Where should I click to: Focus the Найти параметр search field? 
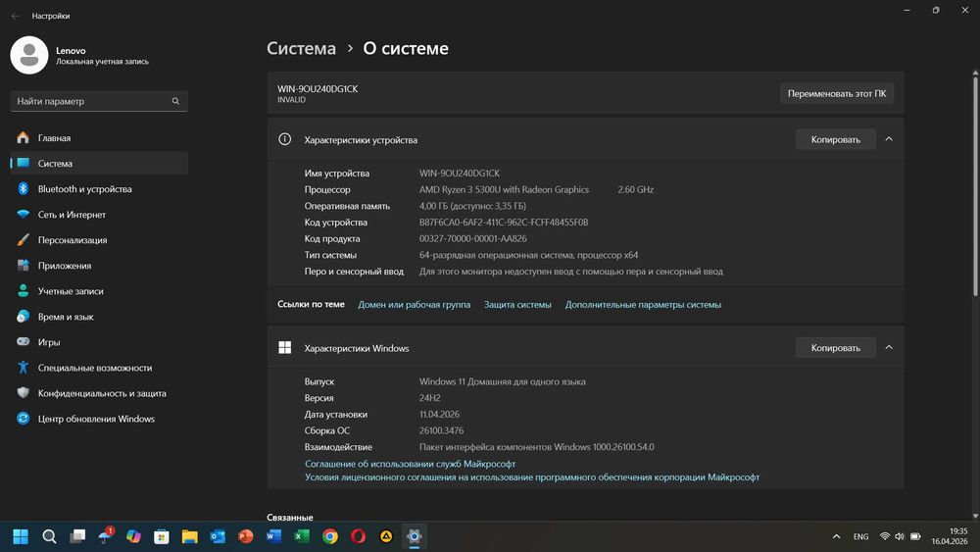point(99,101)
